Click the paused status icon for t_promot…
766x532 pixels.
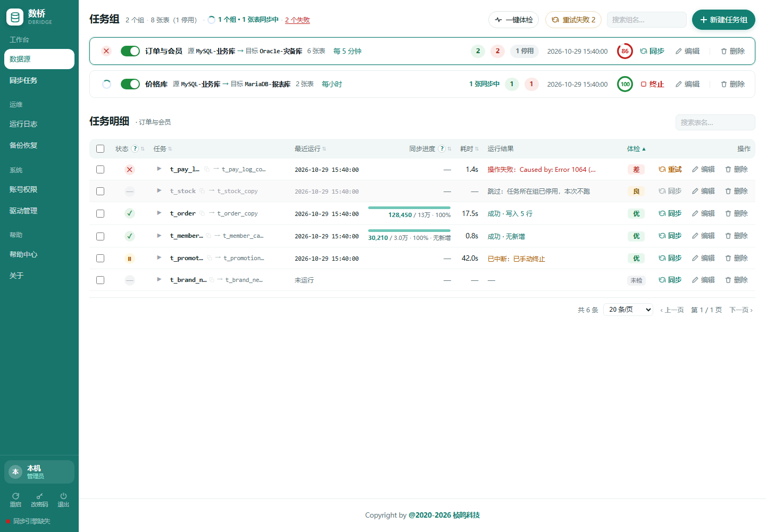coord(129,259)
